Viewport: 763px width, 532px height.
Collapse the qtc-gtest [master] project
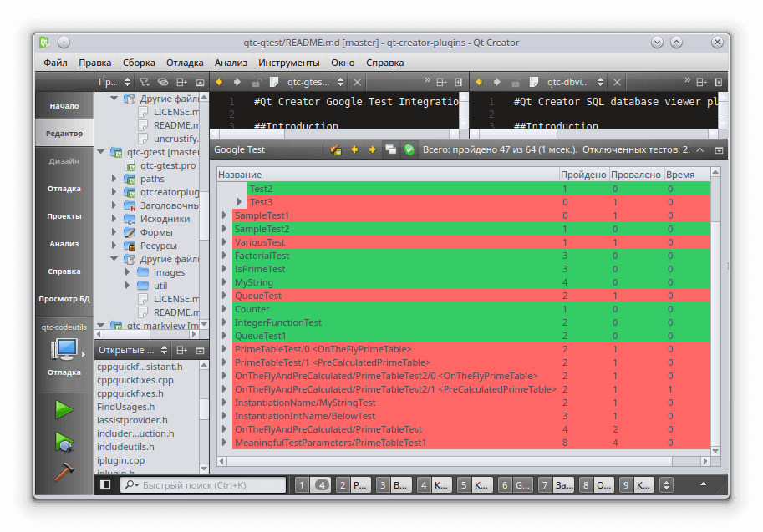click(x=101, y=152)
